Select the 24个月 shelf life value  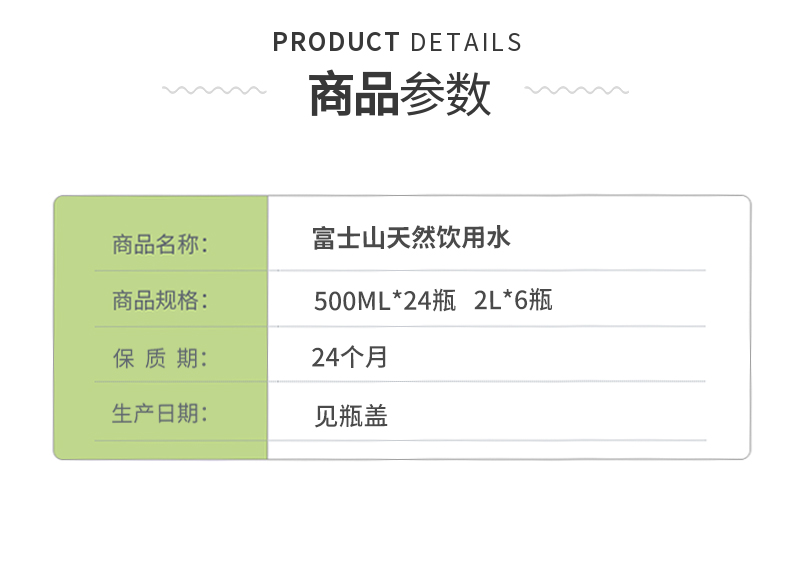[350, 357]
